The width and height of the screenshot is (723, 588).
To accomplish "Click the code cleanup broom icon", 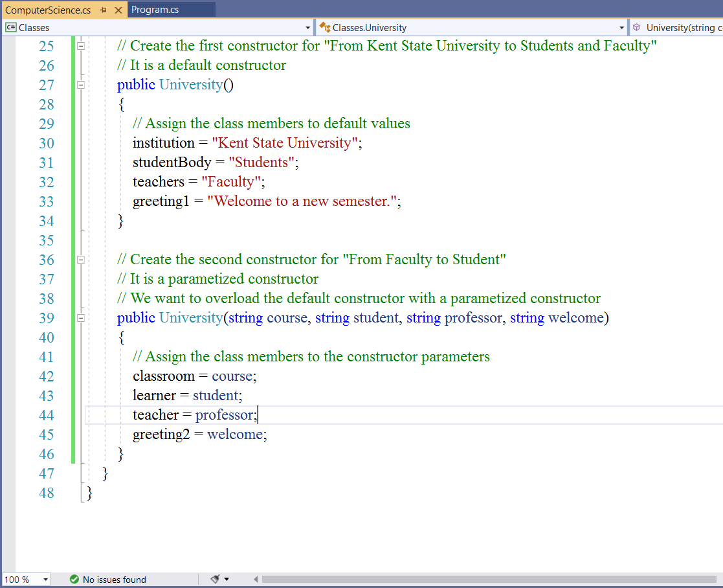I will click(x=216, y=580).
